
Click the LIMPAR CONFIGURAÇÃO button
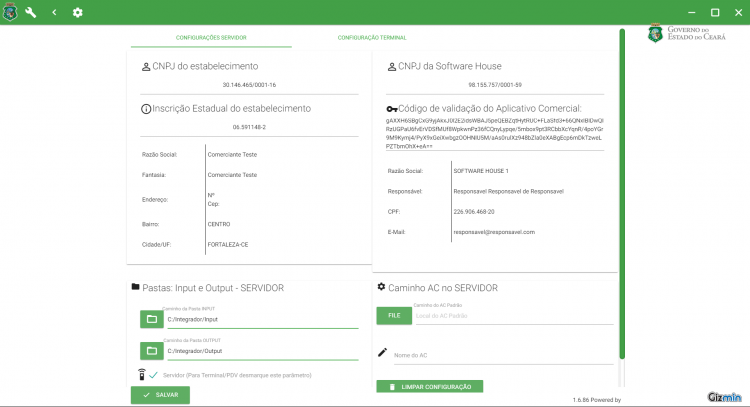click(x=430, y=386)
